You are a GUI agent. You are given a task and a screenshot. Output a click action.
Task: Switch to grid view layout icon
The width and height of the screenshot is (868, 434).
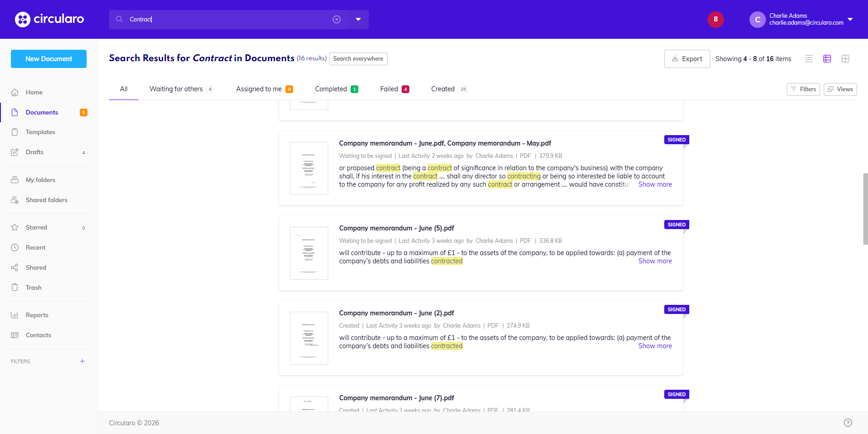[x=846, y=58]
